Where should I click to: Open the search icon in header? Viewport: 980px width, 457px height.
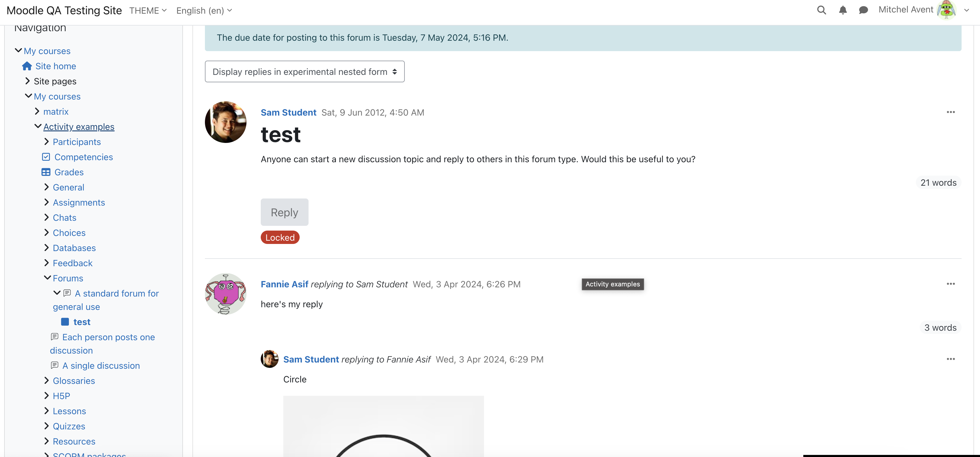pyautogui.click(x=821, y=10)
